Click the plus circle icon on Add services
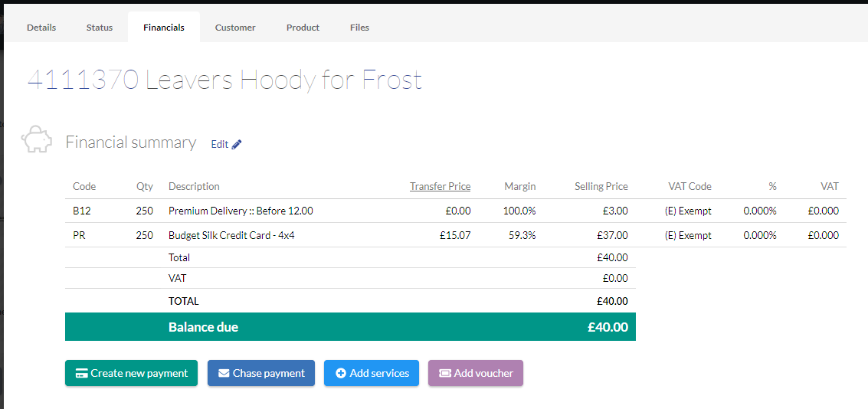This screenshot has width=868, height=409. [x=341, y=374]
